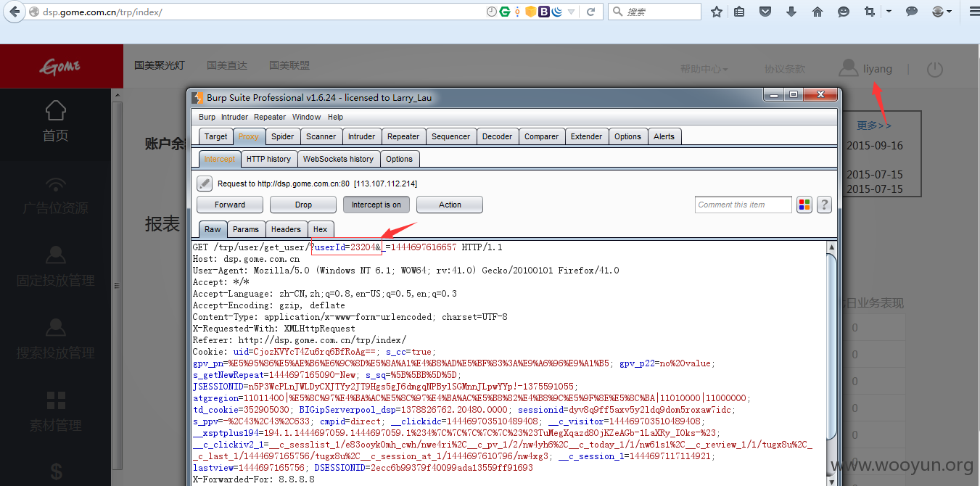Open the Burp menu in the menu bar

pyautogui.click(x=207, y=117)
